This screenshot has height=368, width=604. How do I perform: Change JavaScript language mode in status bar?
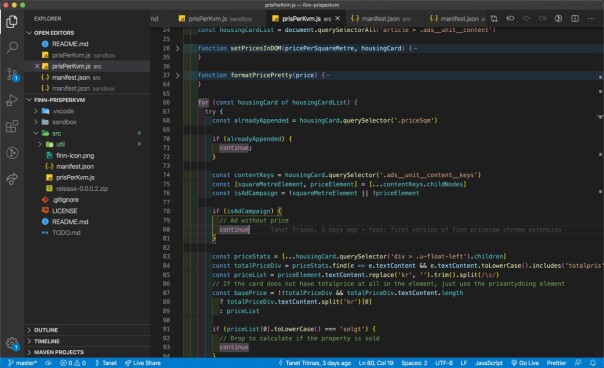488,363
